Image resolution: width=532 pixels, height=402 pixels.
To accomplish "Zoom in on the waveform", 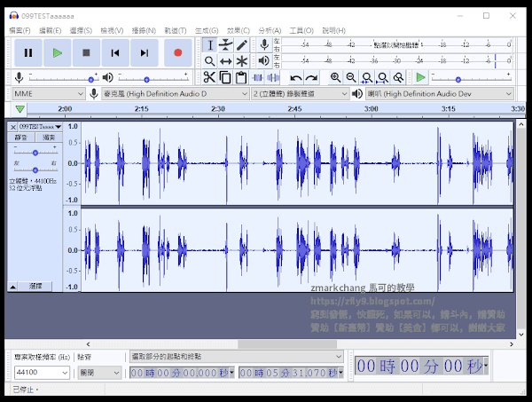I will point(335,77).
